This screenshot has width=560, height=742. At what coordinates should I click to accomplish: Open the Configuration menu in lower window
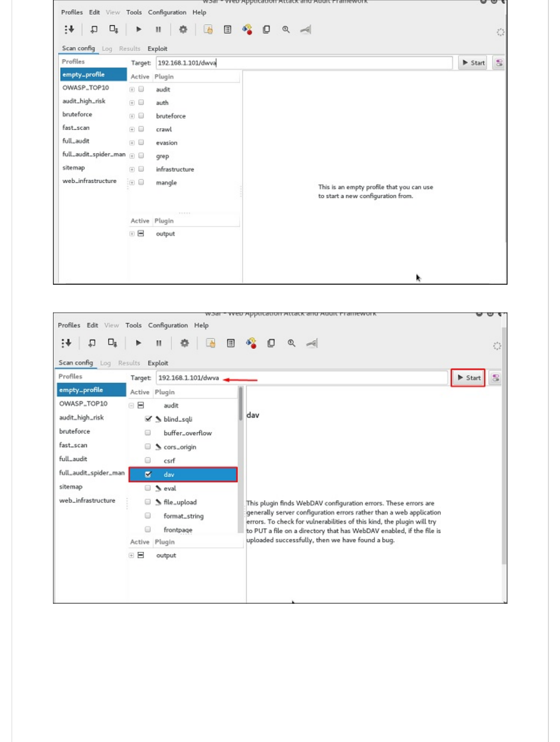coord(168,325)
